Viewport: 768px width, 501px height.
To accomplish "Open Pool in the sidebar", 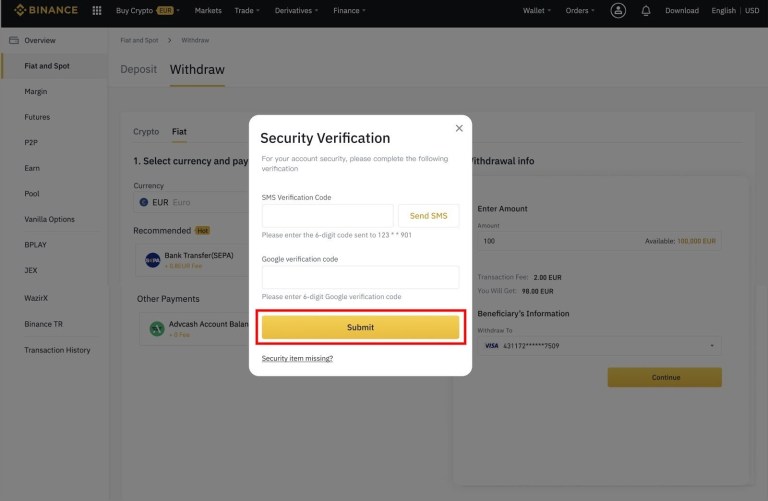I will point(32,193).
